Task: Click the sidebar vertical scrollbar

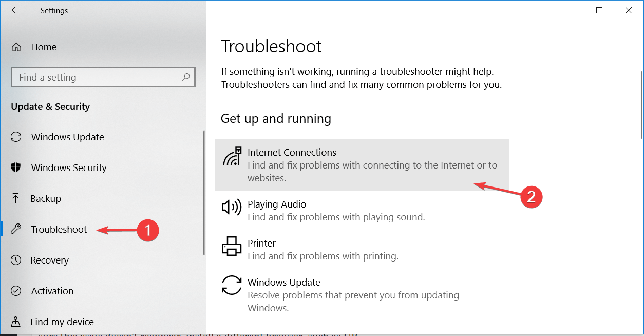Action: tap(204, 193)
